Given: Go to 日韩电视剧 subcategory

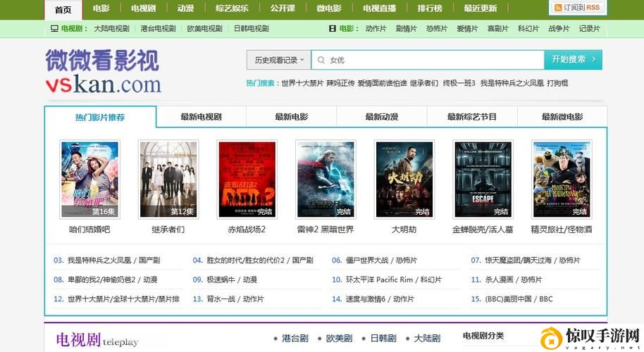Looking at the screenshot, I should pos(252,29).
